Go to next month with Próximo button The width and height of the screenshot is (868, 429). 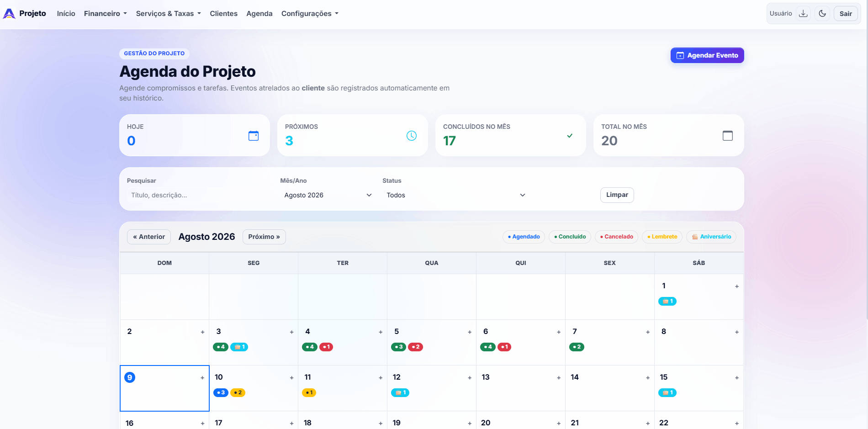tap(264, 237)
